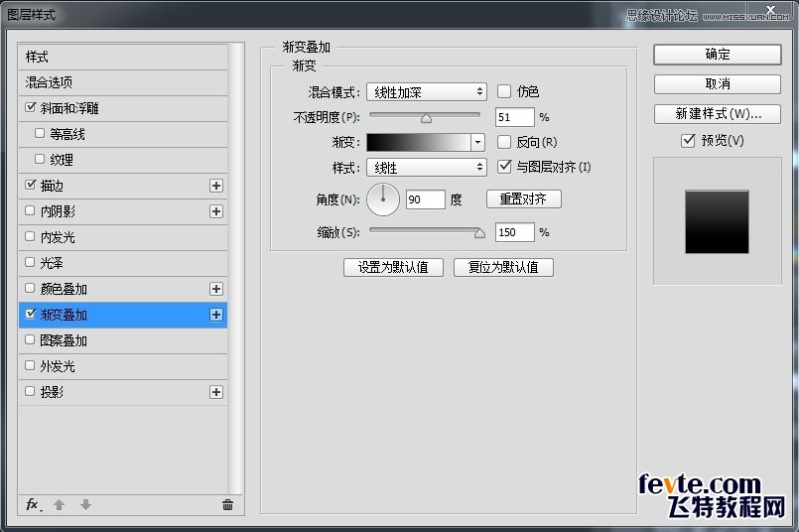This screenshot has height=532, width=799.
Task: Check the 反向(R) reverse checkbox
Action: click(504, 142)
